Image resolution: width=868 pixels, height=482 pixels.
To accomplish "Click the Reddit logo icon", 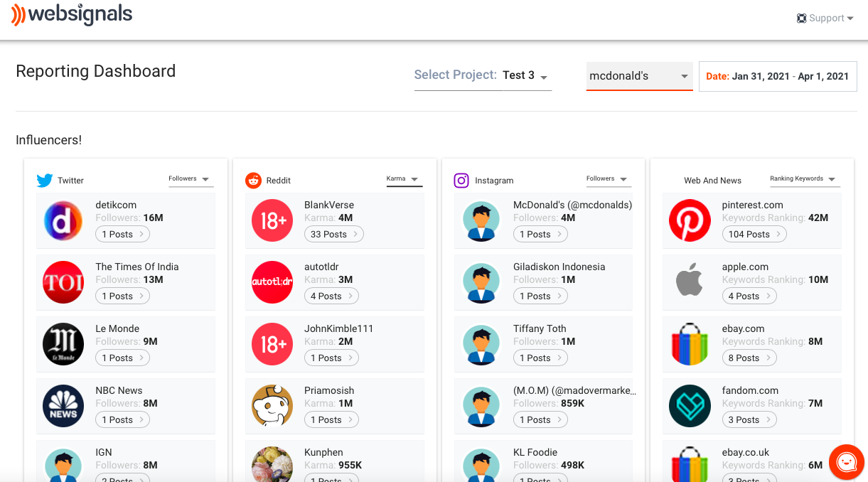I will (x=253, y=181).
